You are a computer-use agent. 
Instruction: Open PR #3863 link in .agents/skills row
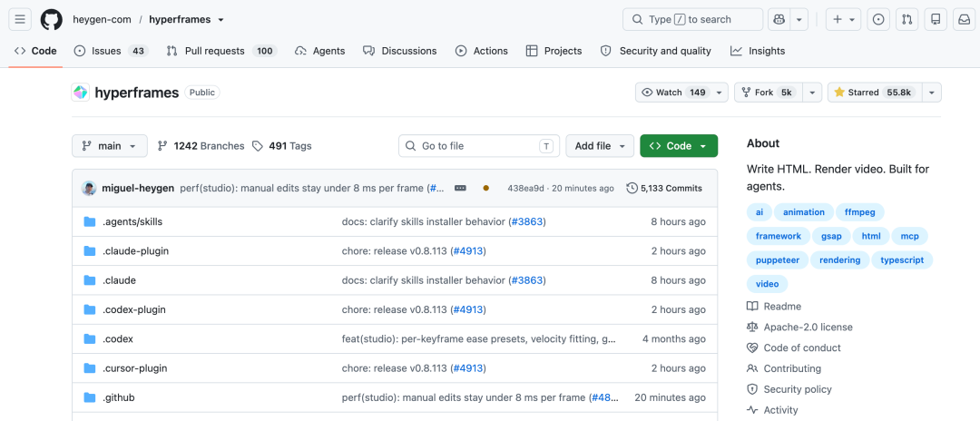click(526, 221)
